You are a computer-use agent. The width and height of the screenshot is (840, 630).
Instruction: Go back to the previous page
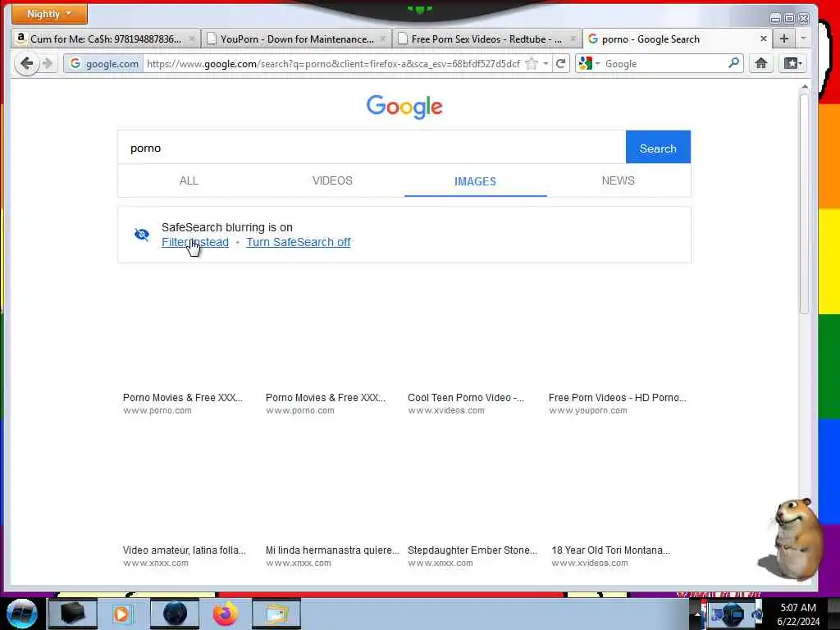(26, 64)
